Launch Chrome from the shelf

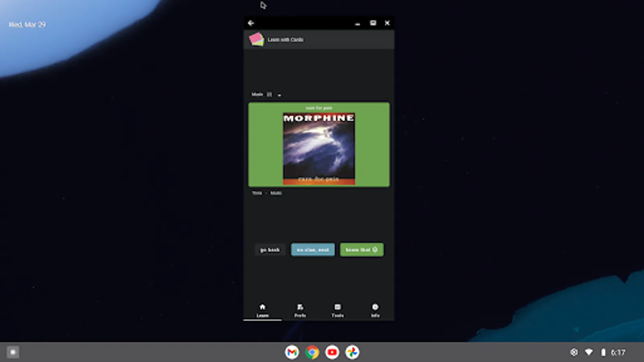pyautogui.click(x=312, y=352)
